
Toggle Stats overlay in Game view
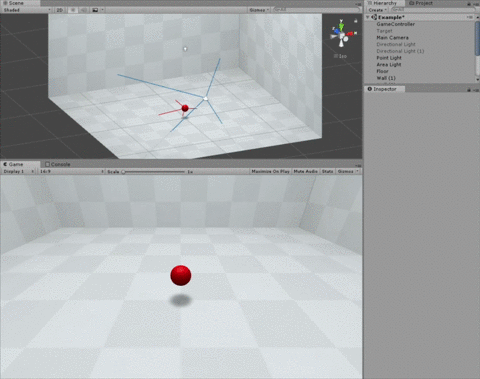327,171
